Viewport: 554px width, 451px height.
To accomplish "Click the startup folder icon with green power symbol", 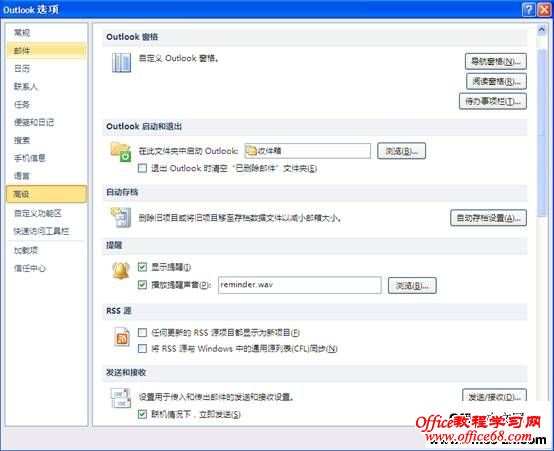I will (x=121, y=152).
